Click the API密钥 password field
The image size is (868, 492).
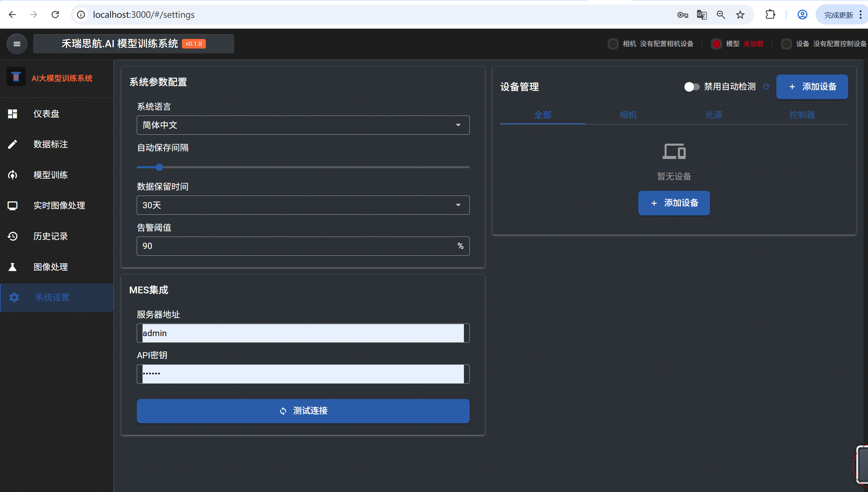tap(303, 374)
